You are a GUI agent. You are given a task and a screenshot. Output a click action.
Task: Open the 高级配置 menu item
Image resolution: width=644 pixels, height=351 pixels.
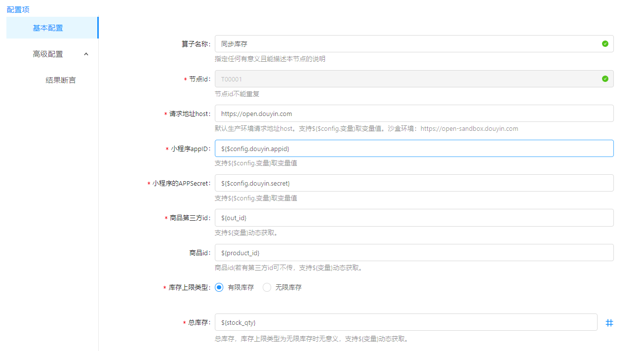click(x=48, y=54)
